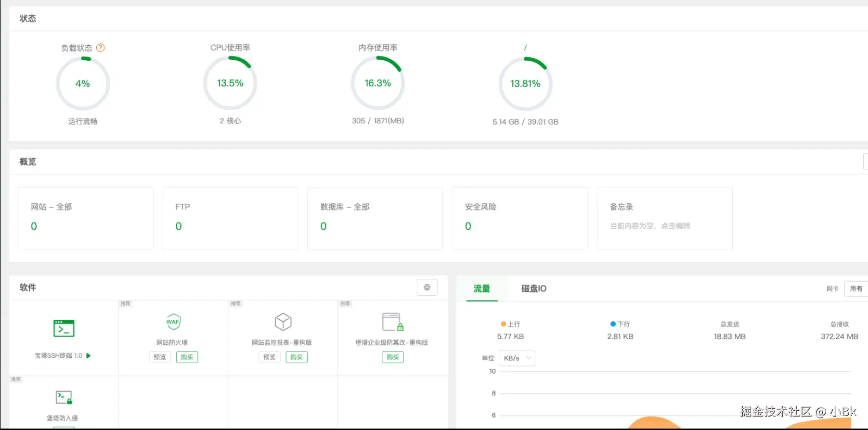Click the 305 / 1871(MB) memory value
This screenshot has height=430, width=868.
[378, 121]
